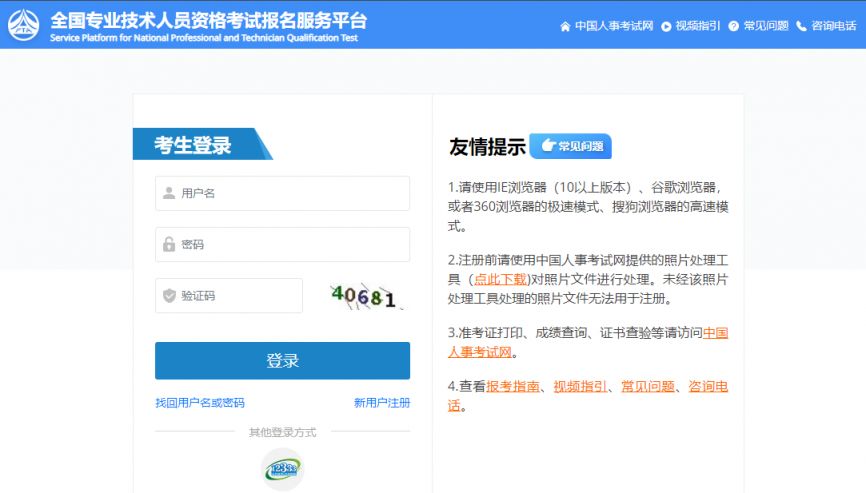Focus the 密码 input field
The width and height of the screenshot is (866, 493).
tap(282, 244)
